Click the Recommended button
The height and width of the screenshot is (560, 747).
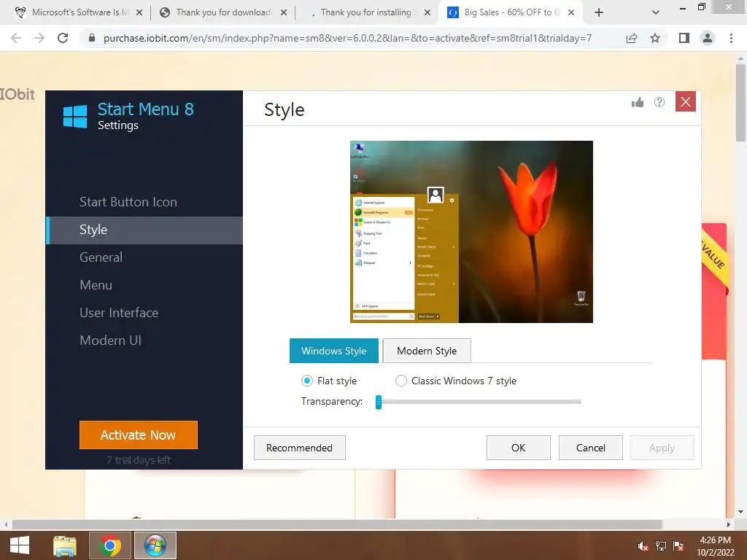coord(300,448)
